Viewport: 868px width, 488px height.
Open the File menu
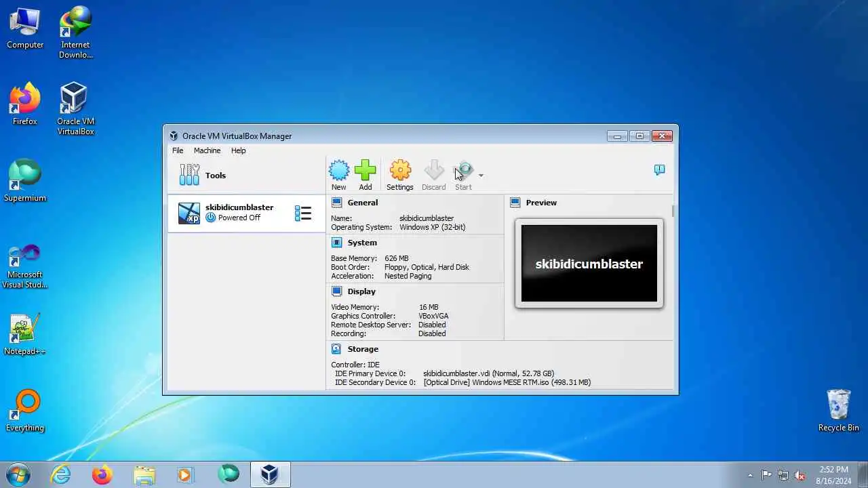[178, 150]
